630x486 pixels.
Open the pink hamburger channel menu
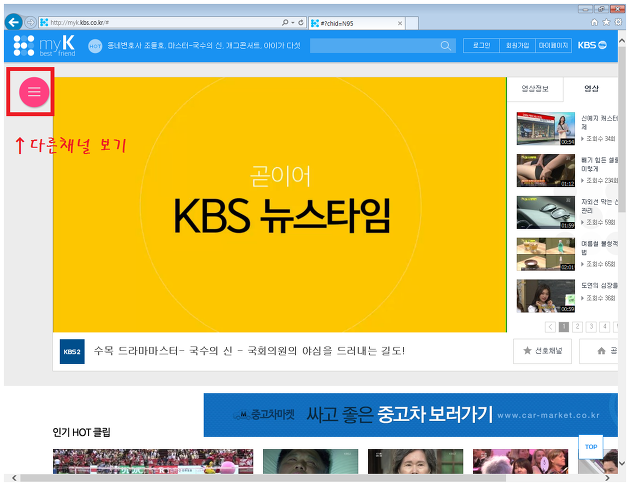coord(34,92)
